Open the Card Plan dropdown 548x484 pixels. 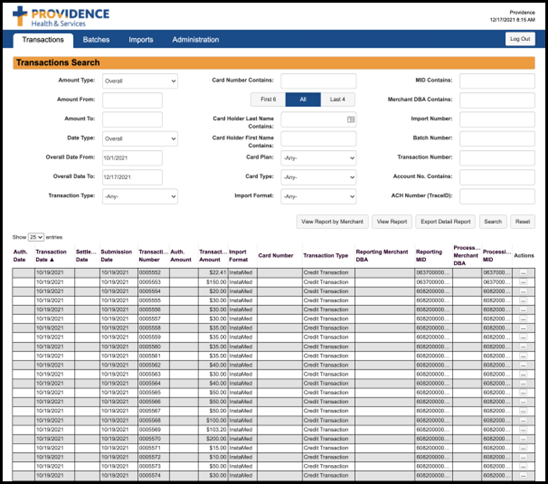318,158
